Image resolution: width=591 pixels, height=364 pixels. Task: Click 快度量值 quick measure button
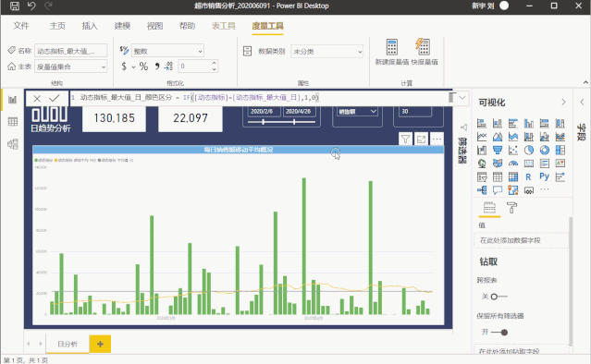tap(425, 52)
